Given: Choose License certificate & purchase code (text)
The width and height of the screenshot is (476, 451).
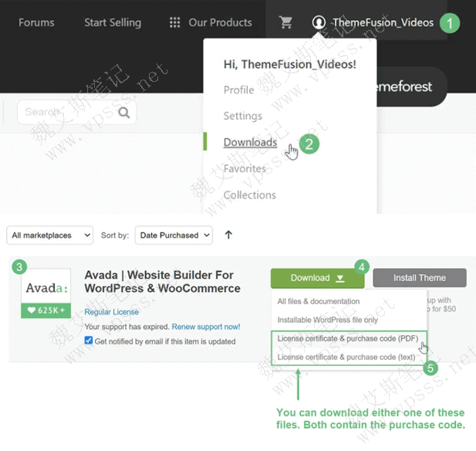Looking at the screenshot, I should [x=346, y=357].
